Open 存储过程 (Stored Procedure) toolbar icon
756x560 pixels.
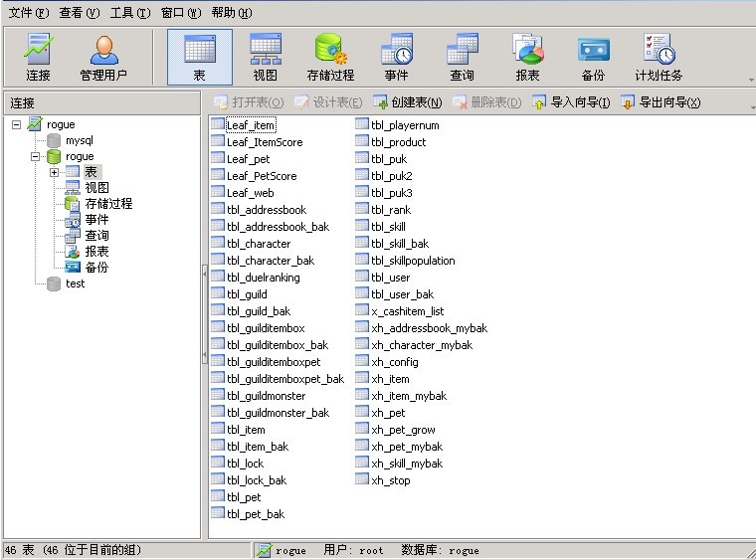pos(330,58)
